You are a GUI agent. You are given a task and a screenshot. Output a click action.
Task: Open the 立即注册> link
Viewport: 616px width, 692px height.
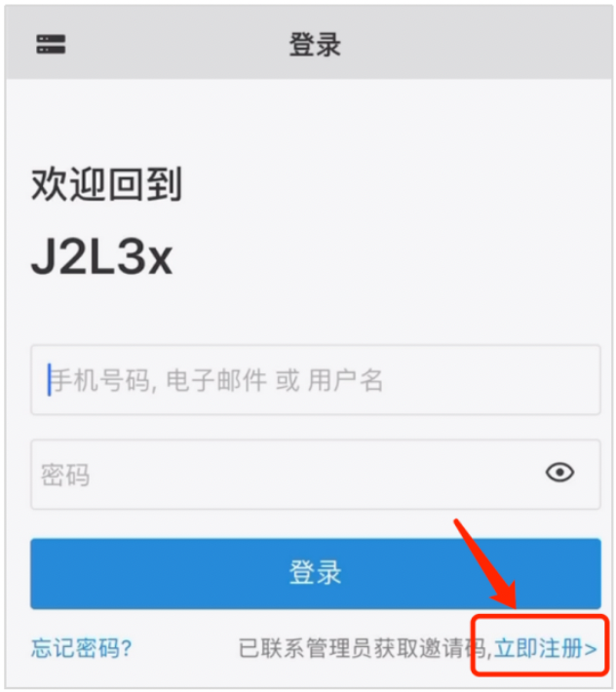546,648
